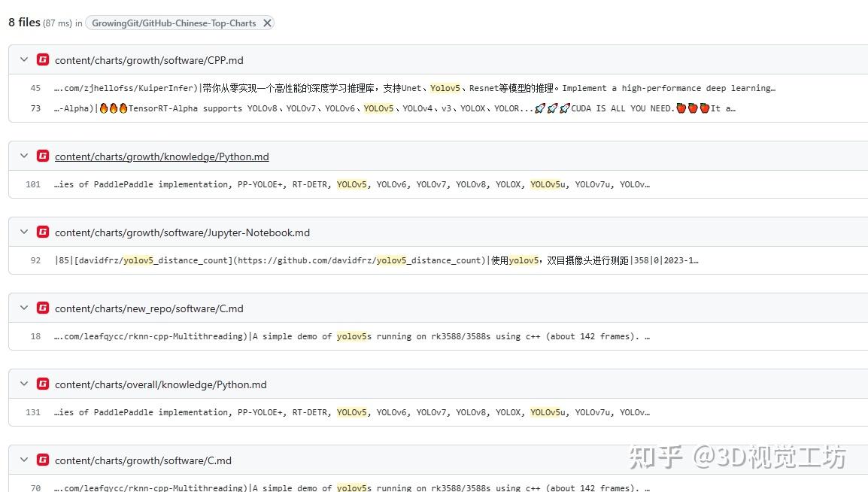
Task: Collapse the growth/knowledge/Python.md results
Action: pyautogui.click(x=23, y=156)
